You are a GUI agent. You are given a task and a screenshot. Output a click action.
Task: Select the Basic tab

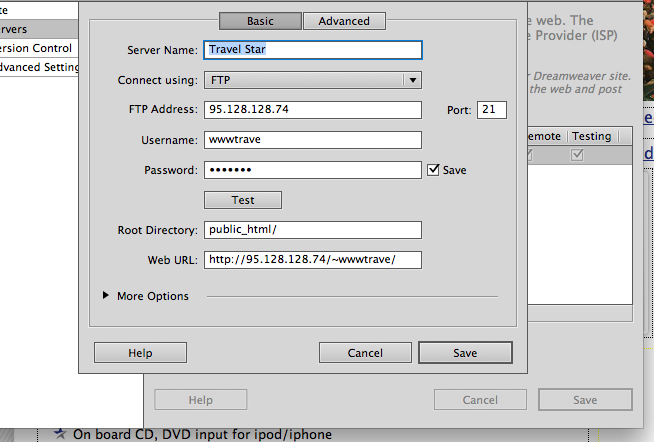[260, 20]
